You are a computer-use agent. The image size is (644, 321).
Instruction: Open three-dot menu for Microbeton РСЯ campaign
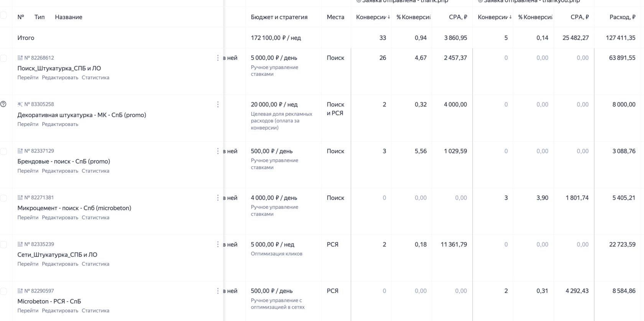pos(218,291)
